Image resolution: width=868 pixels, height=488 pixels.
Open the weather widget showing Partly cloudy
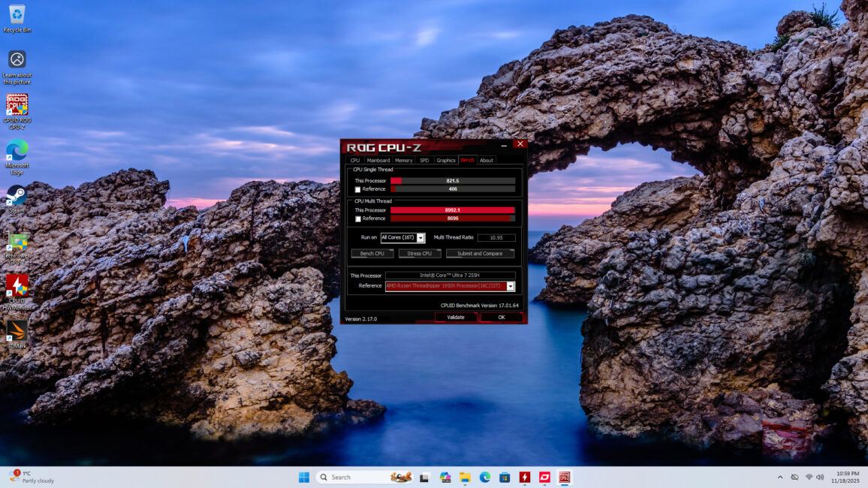click(32, 477)
